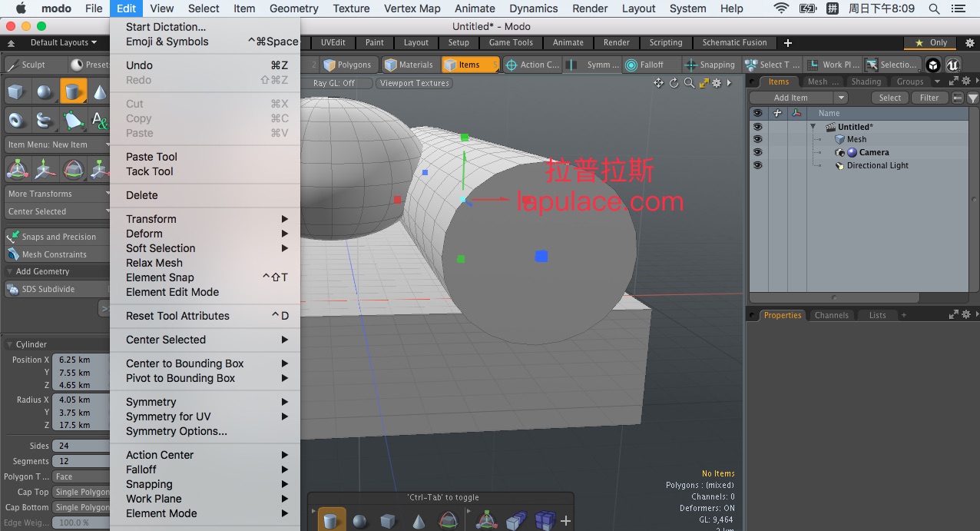The height and width of the screenshot is (531, 980).
Task: Collapse the Cylinder properties section
Action: click(x=9, y=344)
